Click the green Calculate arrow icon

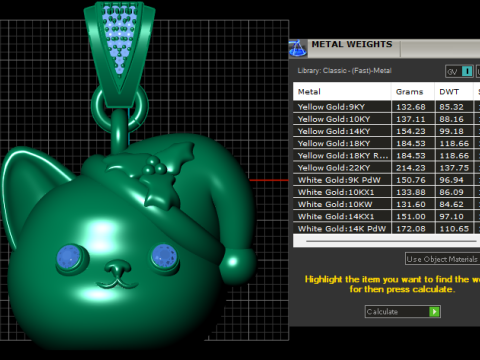434,312
